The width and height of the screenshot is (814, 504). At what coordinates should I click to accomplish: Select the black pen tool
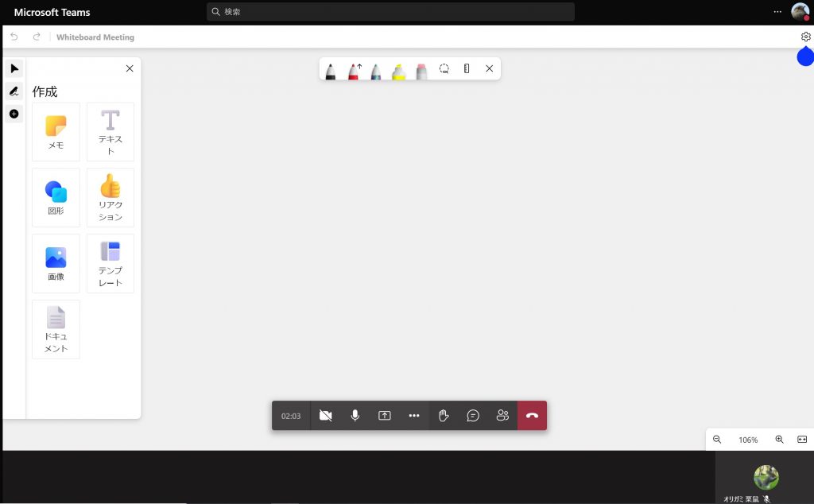[331, 71]
